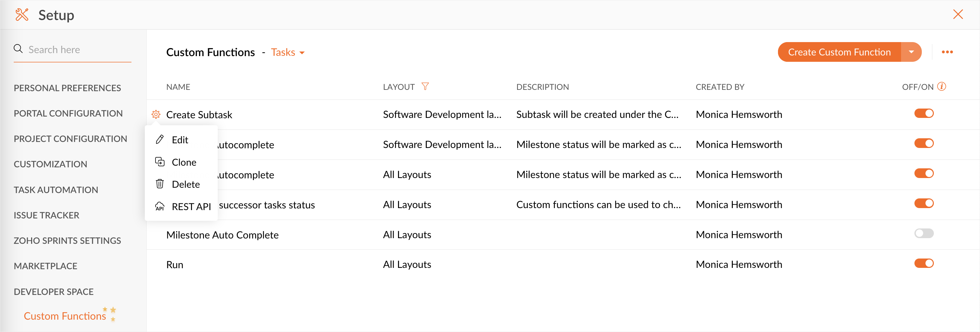
Task: Open Custom Functions link in sidebar
Action: pos(65,316)
